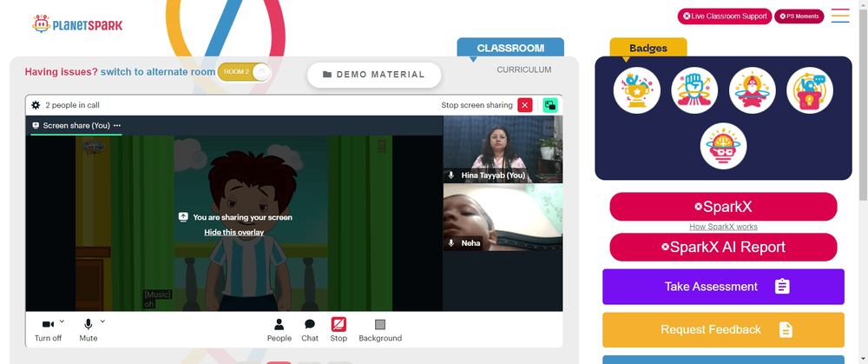Turn off the camera
Viewport: 868px width, 364px height.
point(48,330)
